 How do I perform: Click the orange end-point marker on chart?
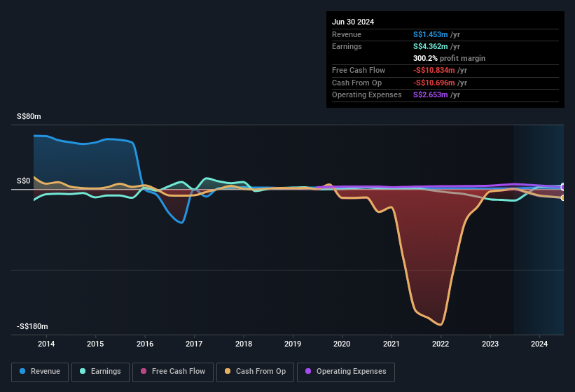562,198
